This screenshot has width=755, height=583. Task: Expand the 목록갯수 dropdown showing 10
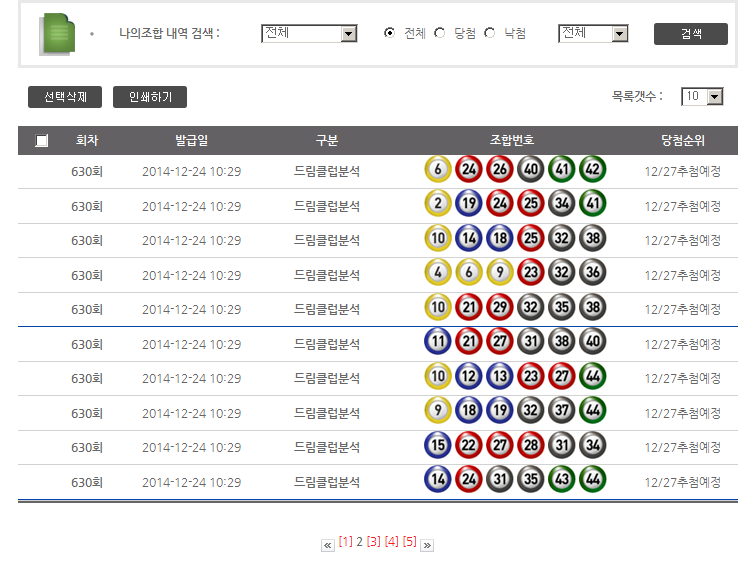coord(702,97)
